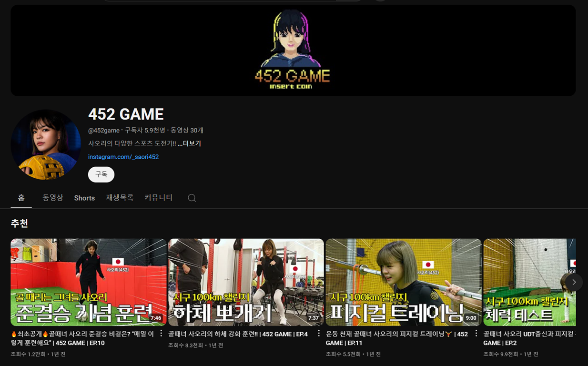Open the Shorts tab
The width and height of the screenshot is (588, 366).
tap(84, 198)
